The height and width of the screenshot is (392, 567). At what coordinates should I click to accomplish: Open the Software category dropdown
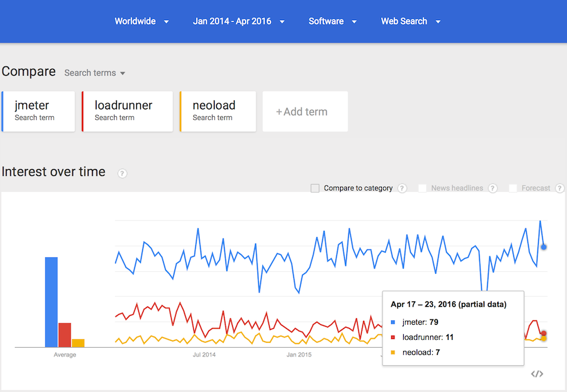point(333,21)
